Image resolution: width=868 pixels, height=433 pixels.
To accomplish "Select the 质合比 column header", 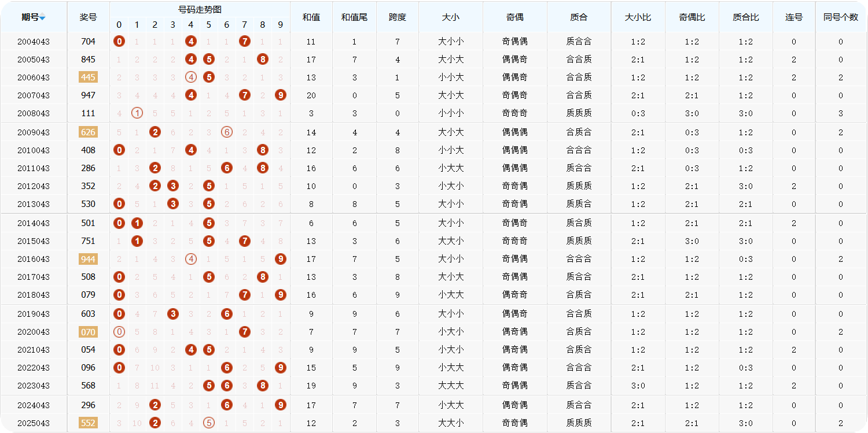I will [x=746, y=17].
